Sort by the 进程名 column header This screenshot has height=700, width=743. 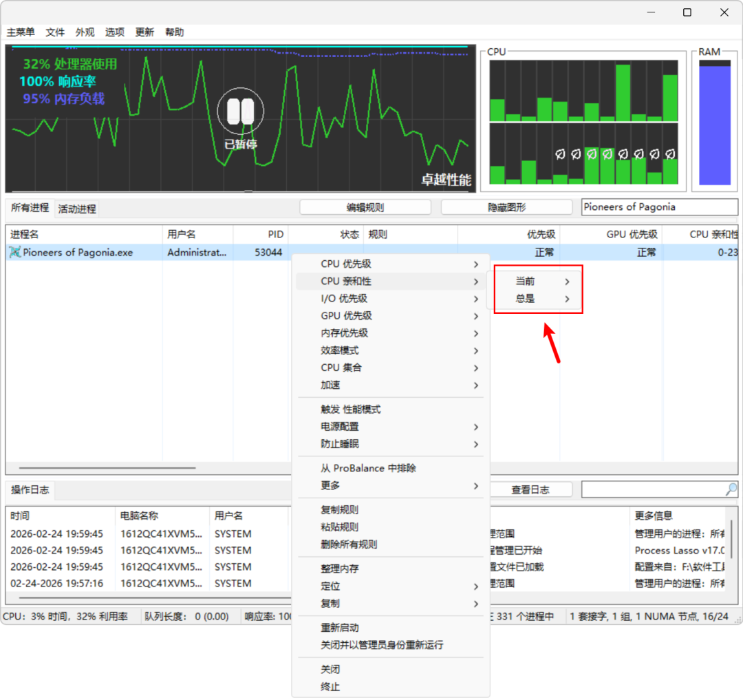85,235
